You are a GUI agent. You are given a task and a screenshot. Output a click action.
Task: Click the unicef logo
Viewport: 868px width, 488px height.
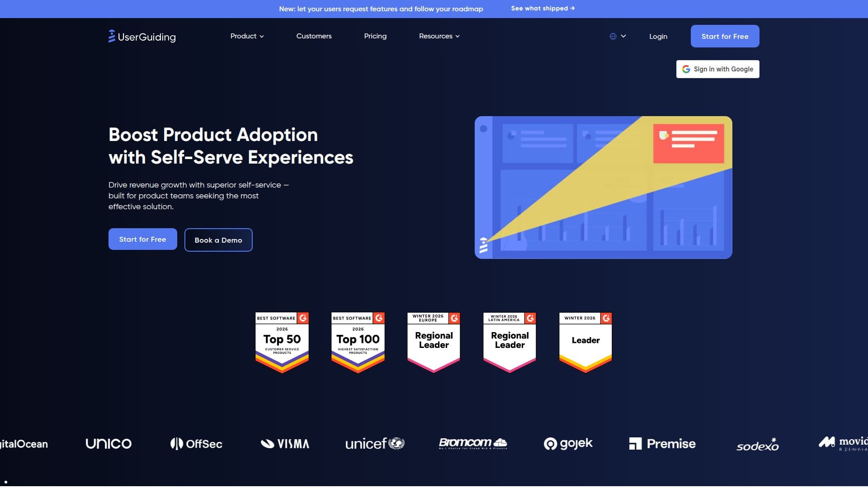375,444
